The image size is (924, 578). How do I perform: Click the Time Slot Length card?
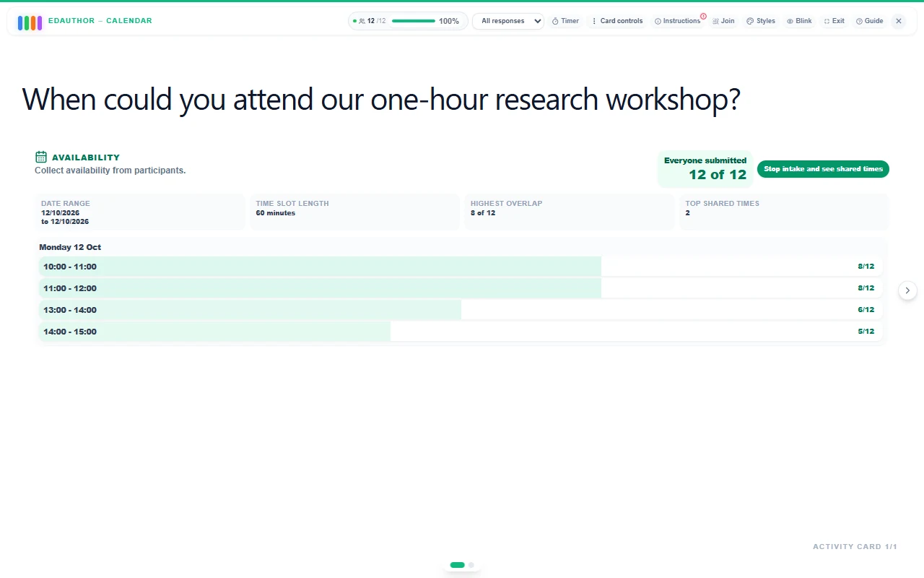pos(354,212)
